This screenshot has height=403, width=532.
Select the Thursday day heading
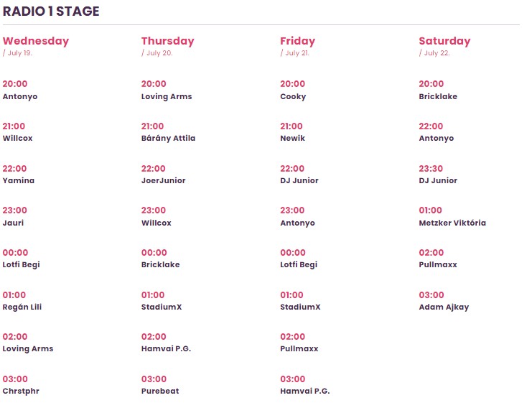pyautogui.click(x=167, y=41)
